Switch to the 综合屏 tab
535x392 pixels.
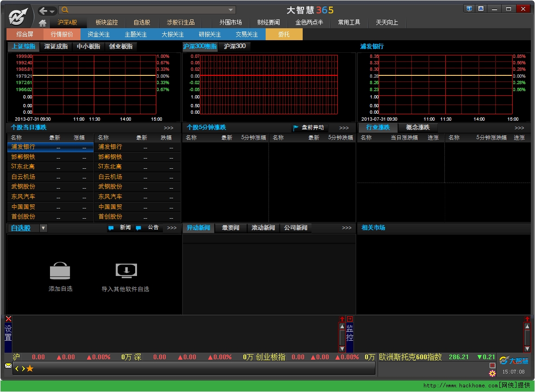pyautogui.click(x=25, y=34)
